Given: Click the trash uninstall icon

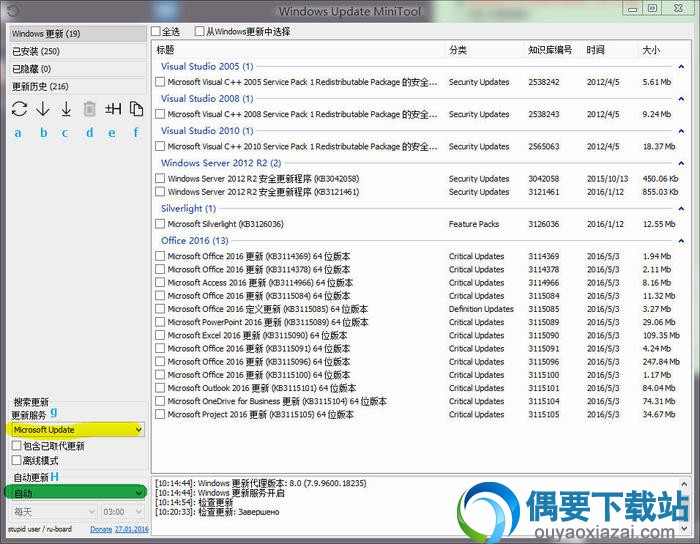Looking at the screenshot, I should coord(89,109).
